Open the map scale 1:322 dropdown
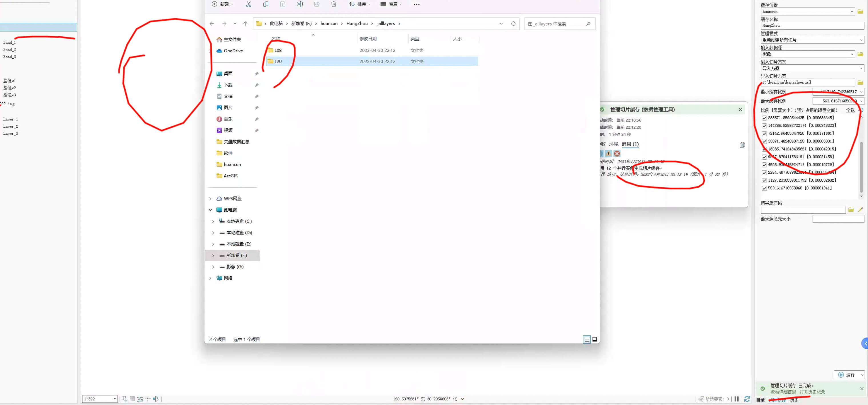This screenshot has height=405, width=868. 115,399
